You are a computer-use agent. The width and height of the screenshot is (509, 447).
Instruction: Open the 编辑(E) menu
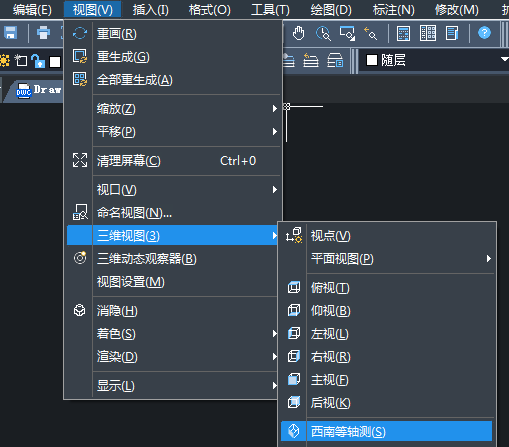point(32,10)
